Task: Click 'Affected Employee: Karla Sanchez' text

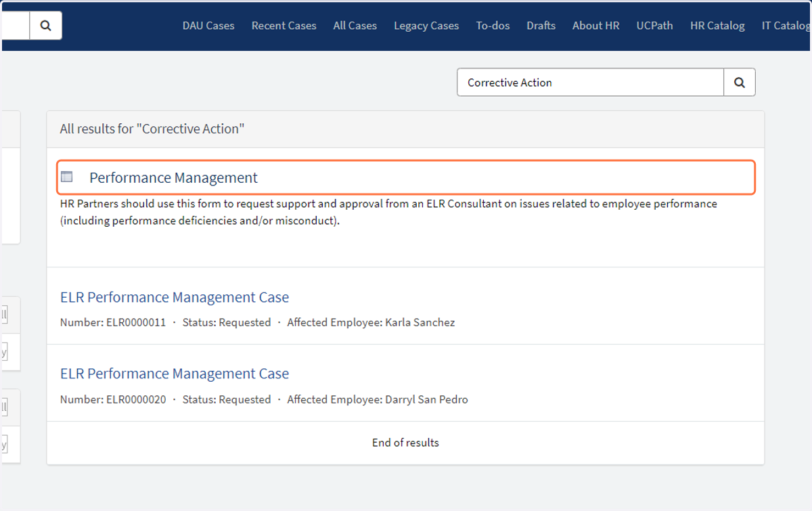Action: click(371, 323)
